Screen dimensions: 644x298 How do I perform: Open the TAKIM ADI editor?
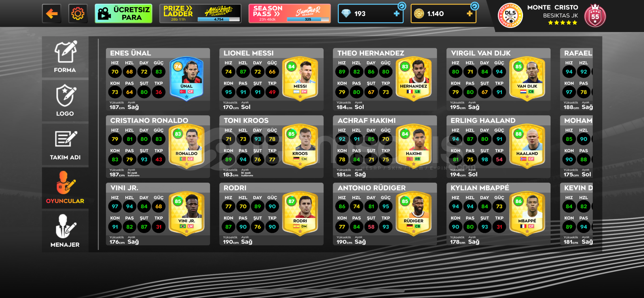(x=65, y=145)
